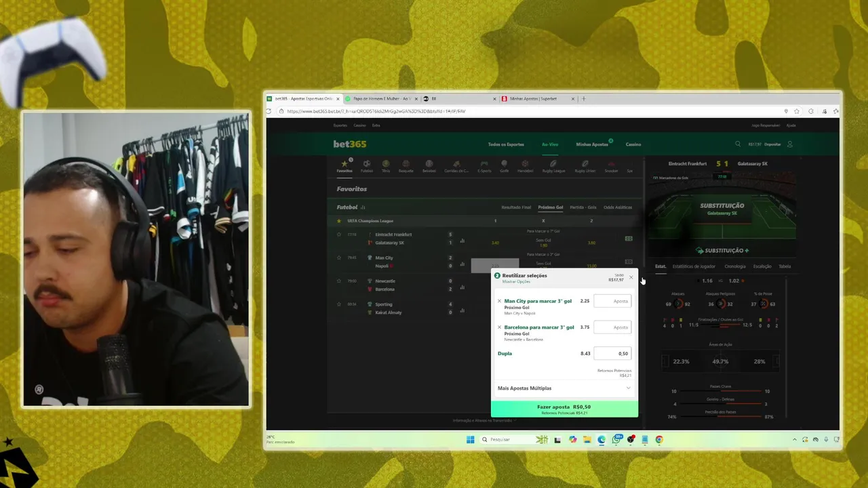Select the Beisebol sport icon

coord(429,166)
